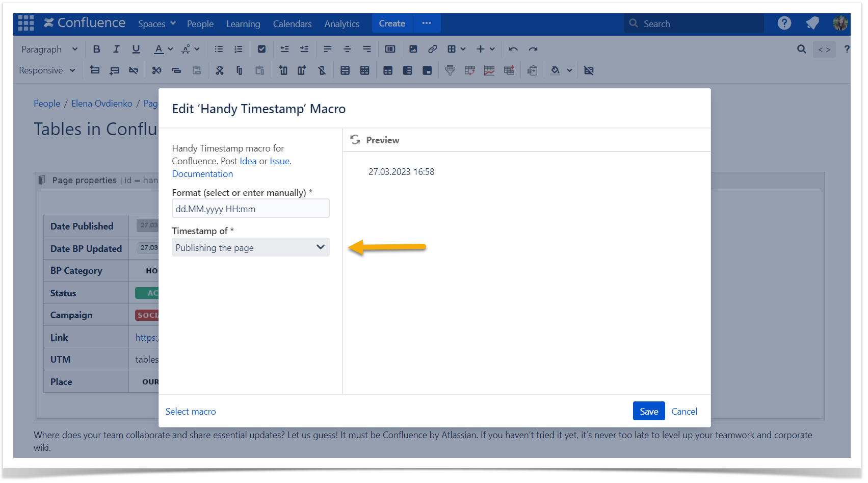Expand the cell background color arrow
The image size is (868, 483).
(x=569, y=70)
